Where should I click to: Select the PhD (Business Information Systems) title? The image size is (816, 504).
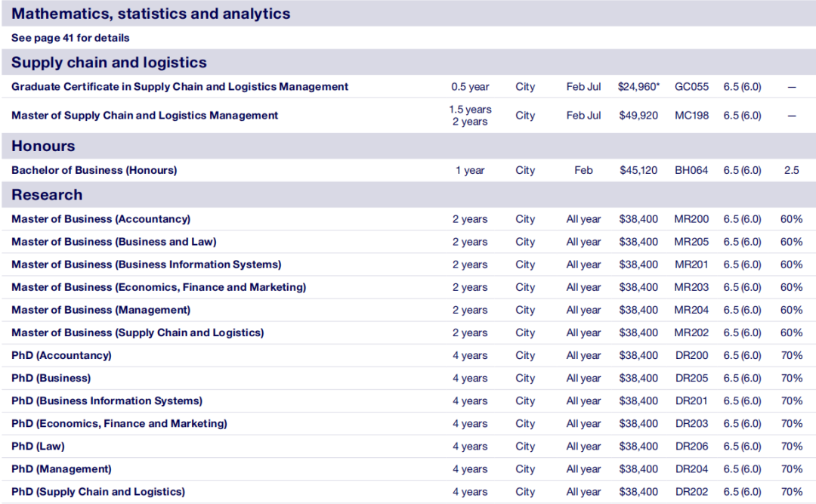coord(107,401)
